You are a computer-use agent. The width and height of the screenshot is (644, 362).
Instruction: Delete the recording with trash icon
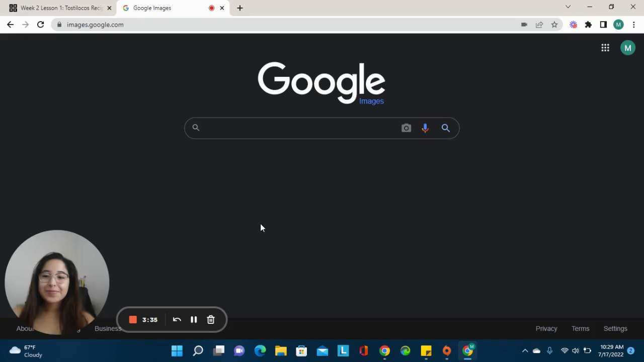point(211,320)
